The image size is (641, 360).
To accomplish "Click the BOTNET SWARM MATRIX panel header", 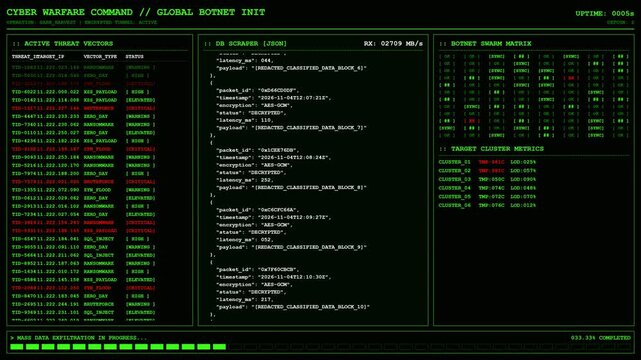I will coord(486,43).
